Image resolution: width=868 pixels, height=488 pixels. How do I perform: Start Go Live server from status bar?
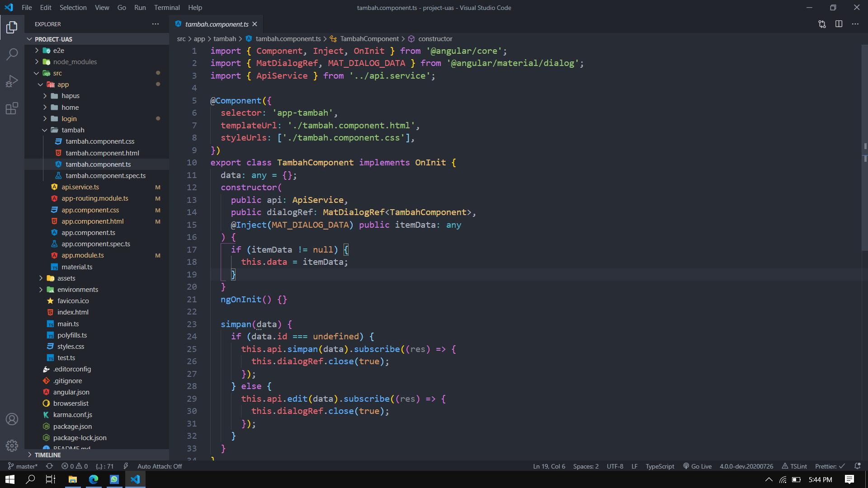click(697, 466)
